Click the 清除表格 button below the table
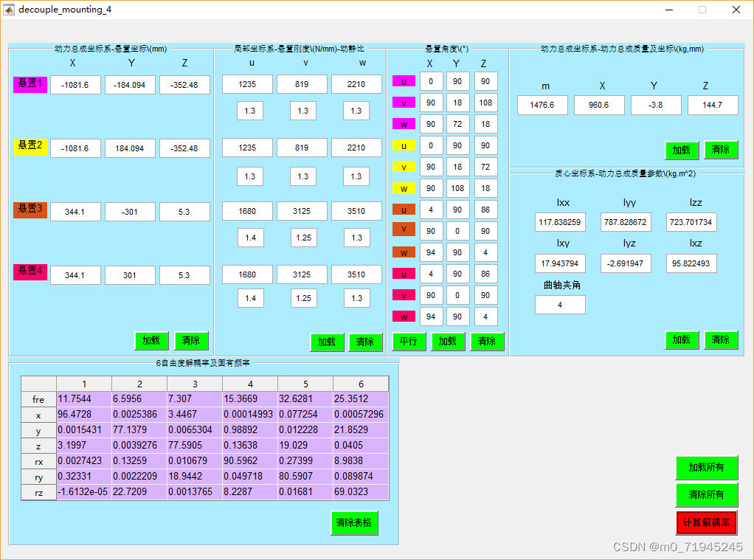 tap(354, 522)
